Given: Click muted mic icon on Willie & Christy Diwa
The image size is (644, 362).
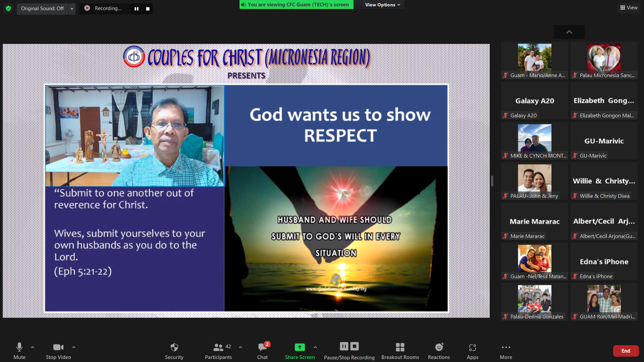Looking at the screenshot, I should tap(575, 196).
